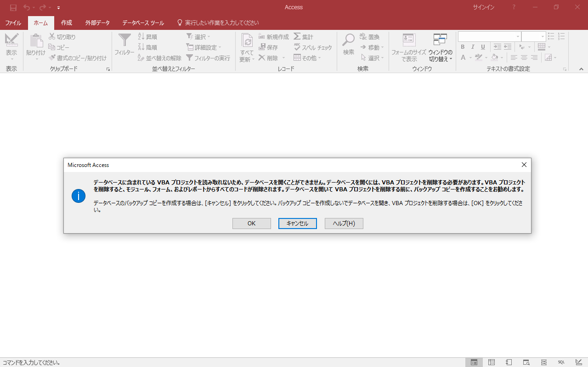Click キャンセル to back up the database

[297, 223]
